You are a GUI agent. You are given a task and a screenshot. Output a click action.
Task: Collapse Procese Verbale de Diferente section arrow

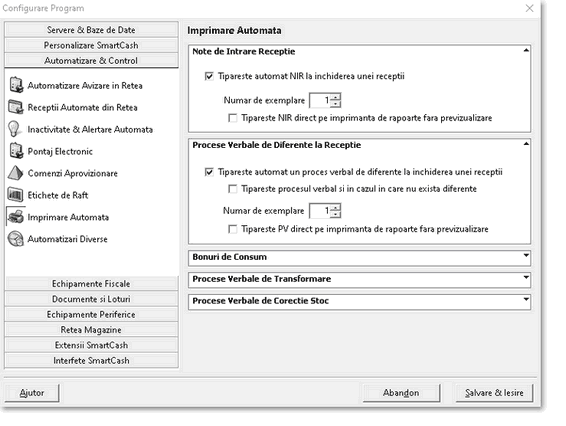click(526, 144)
